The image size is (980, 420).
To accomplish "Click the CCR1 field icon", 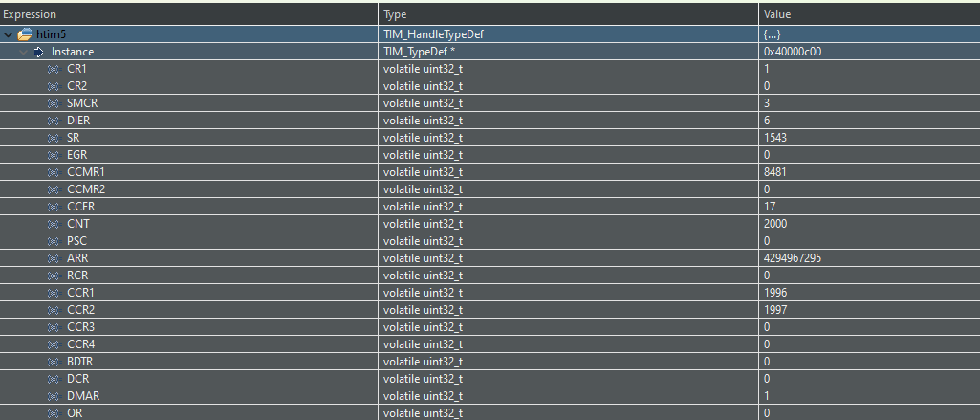I will [53, 293].
